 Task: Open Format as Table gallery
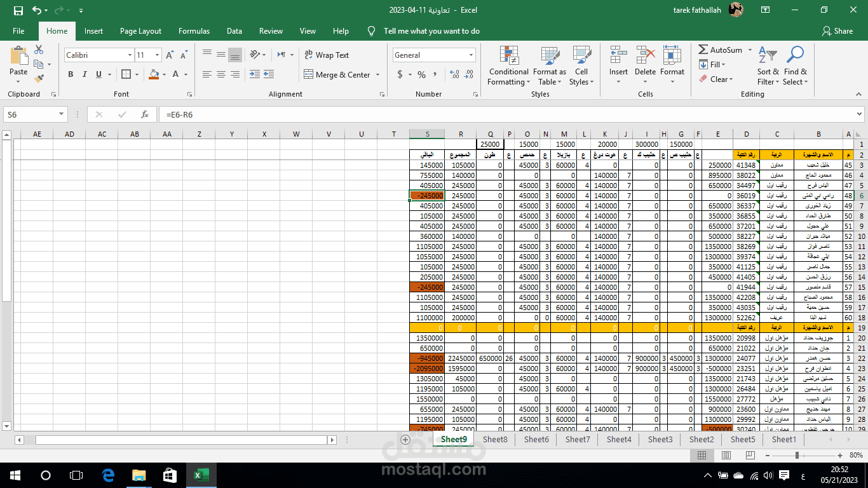point(549,66)
